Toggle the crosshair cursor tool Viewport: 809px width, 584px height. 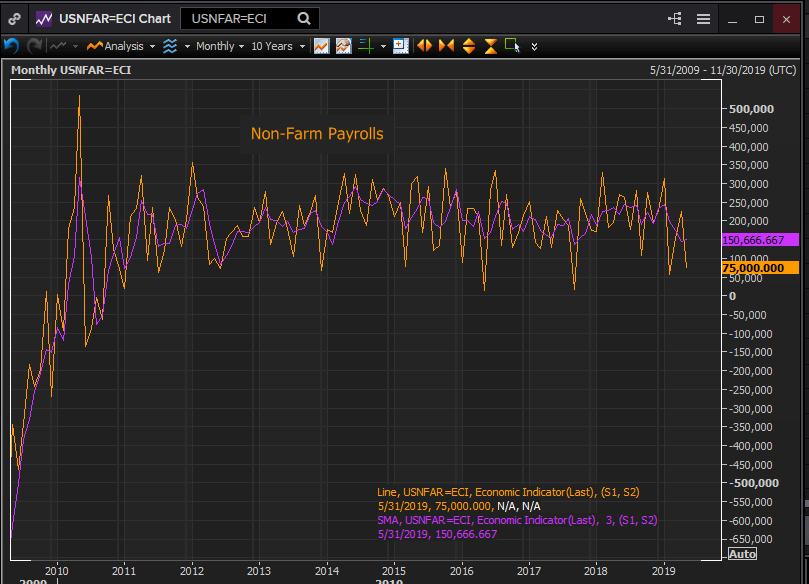[x=366, y=46]
